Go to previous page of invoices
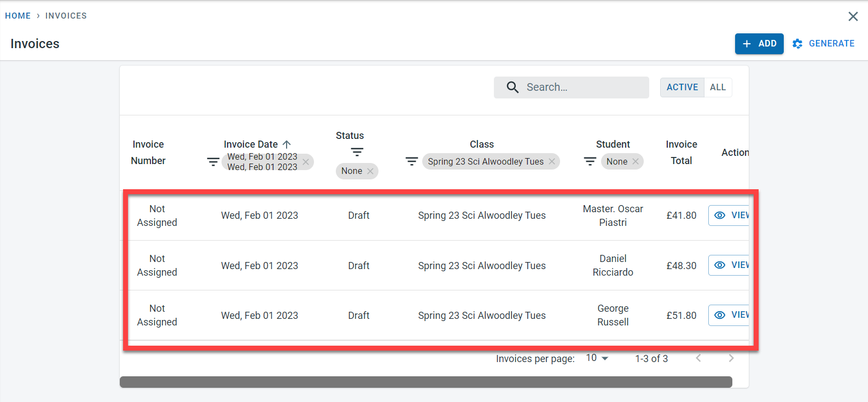Viewport: 868px width, 402px height. click(698, 358)
